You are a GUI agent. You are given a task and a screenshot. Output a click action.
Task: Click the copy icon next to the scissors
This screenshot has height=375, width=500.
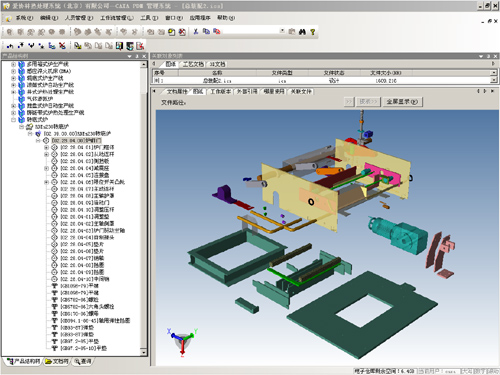coord(206,32)
